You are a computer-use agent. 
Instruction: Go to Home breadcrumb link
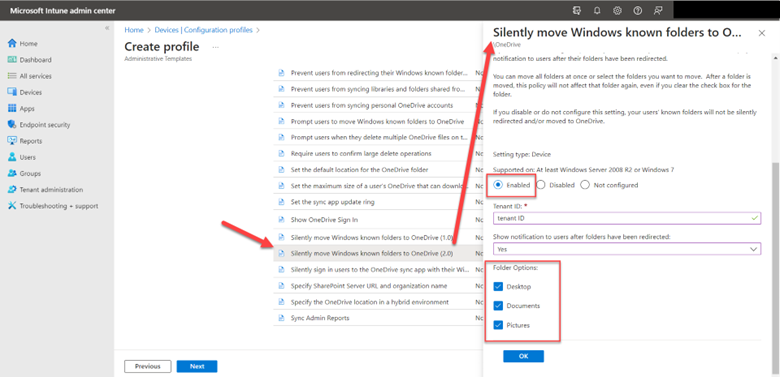[134, 30]
